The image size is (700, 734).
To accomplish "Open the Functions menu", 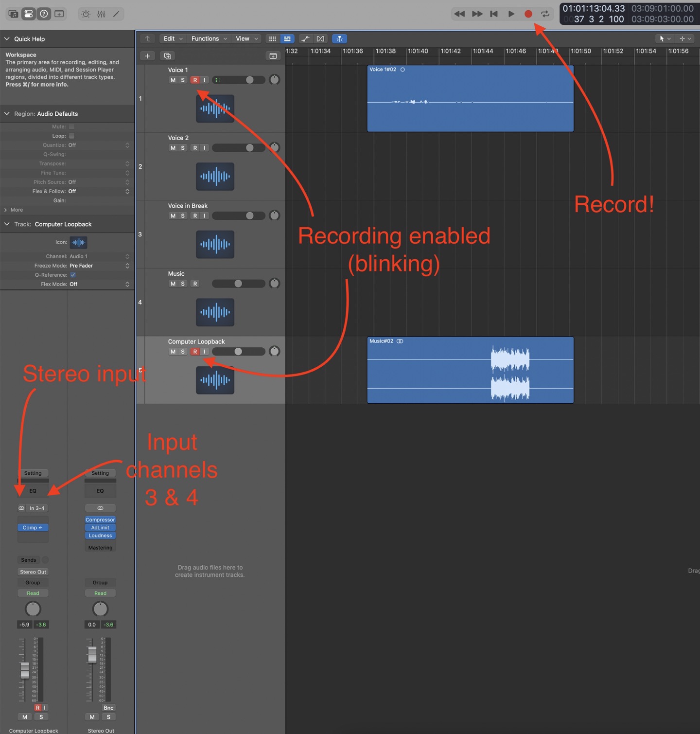I will pyautogui.click(x=209, y=39).
